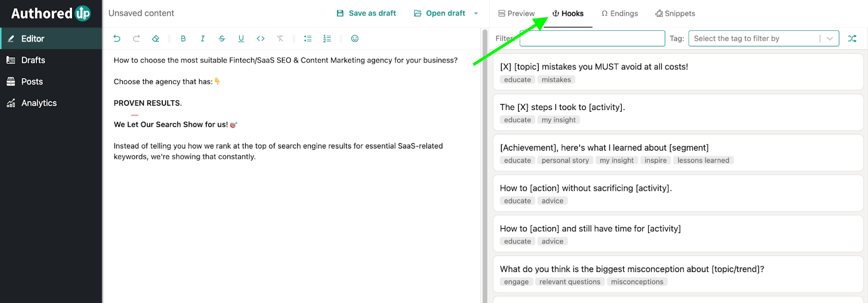Screen dimensions: 868x303
Task: Save the content as draft
Action: (x=366, y=13)
